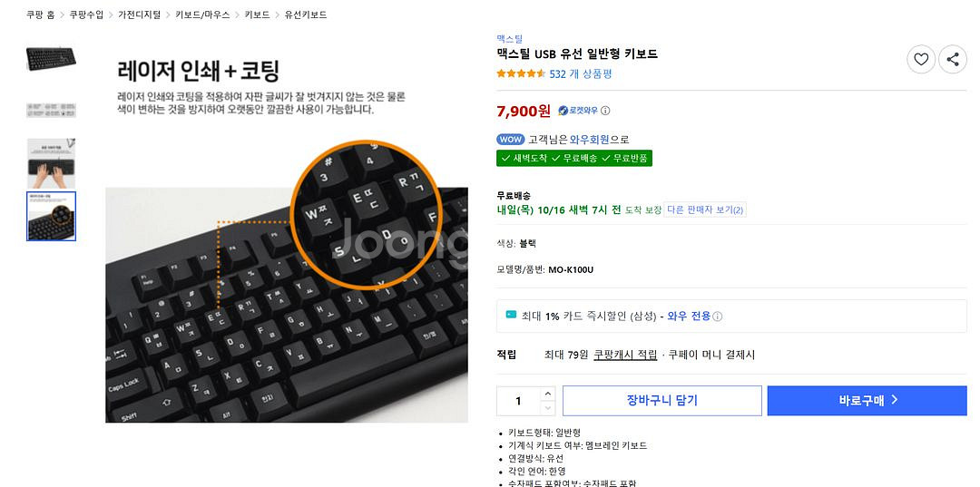Increase quantity with the up arrow

547,394
